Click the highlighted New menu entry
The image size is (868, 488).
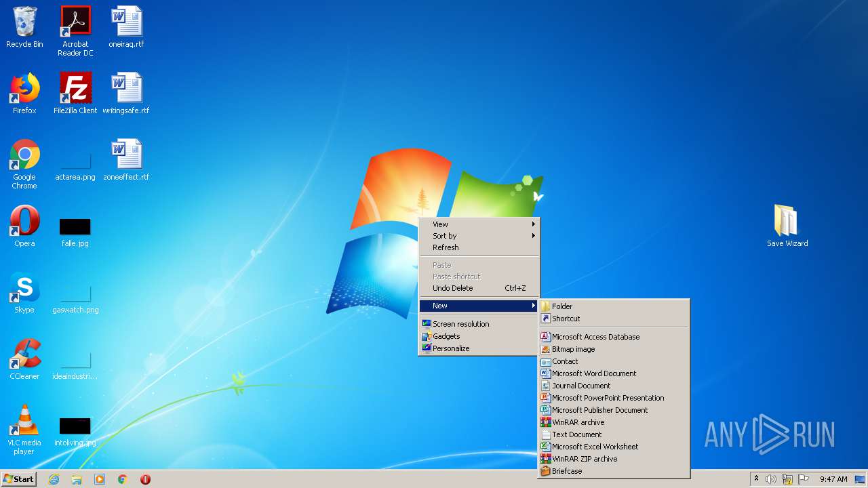tap(479, 306)
